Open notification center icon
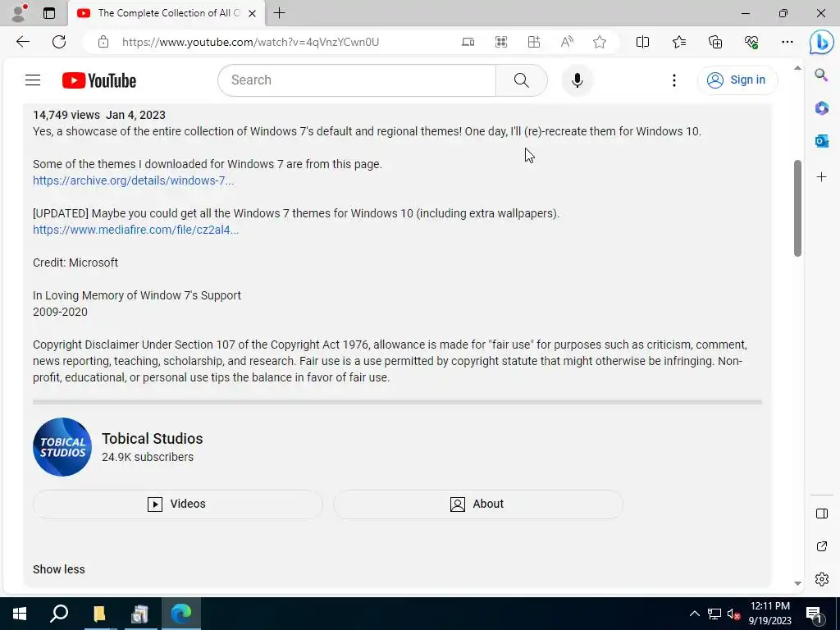 (814, 614)
